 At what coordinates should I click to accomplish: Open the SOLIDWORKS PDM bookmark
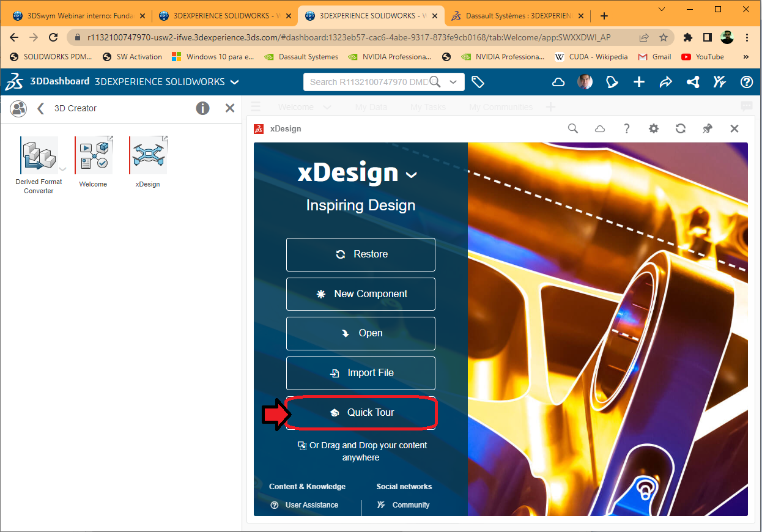pyautogui.click(x=51, y=57)
